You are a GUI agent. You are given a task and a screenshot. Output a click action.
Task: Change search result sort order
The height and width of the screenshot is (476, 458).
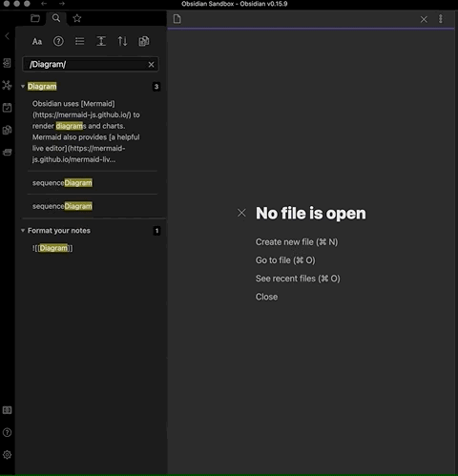(x=122, y=41)
